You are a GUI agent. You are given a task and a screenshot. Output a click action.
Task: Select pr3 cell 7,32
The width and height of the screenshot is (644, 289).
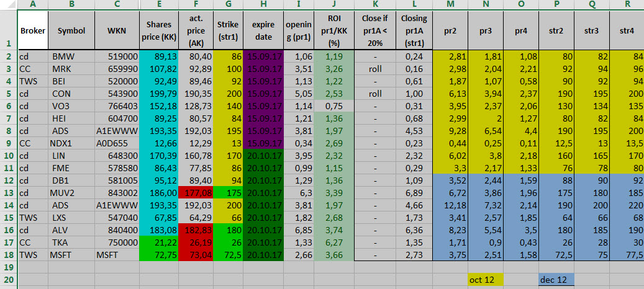click(x=486, y=204)
